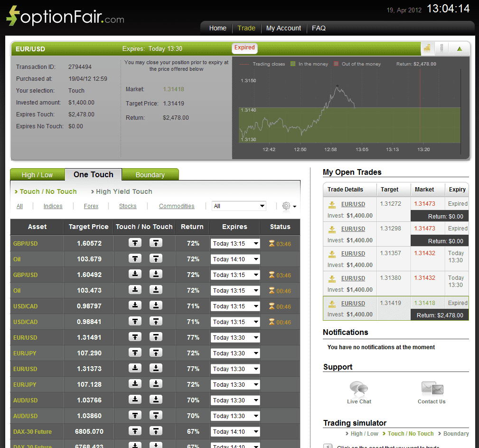This screenshot has height=448, width=479.
Task: Select the Indices asset filter
Action: point(53,206)
